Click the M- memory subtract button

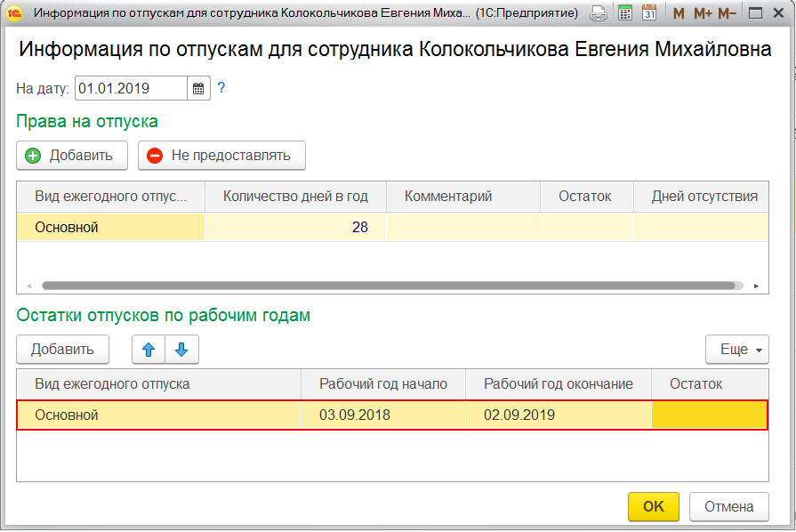(x=727, y=13)
